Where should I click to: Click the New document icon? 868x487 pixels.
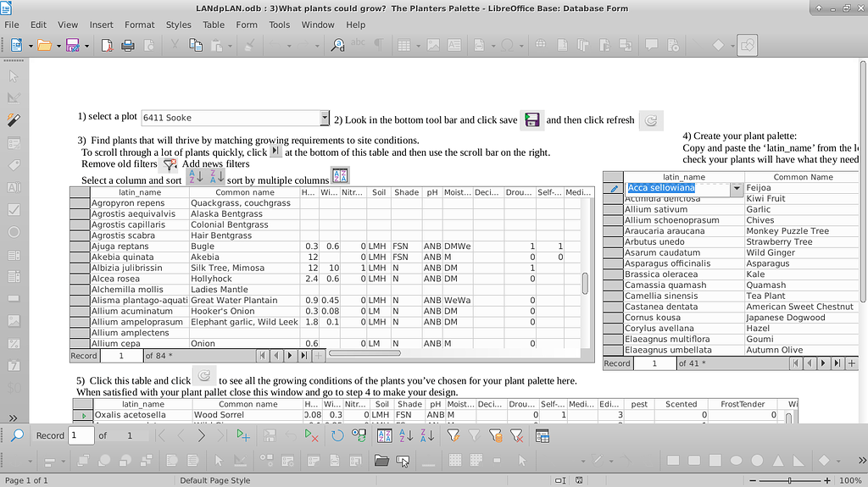click(x=16, y=46)
